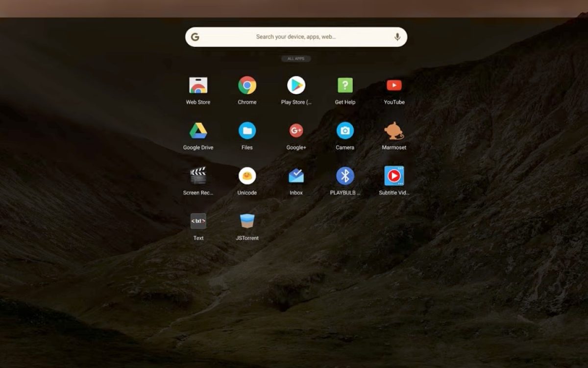Screen dimensions: 588x368
Task: Open the Marmoset app
Action: tap(393, 132)
